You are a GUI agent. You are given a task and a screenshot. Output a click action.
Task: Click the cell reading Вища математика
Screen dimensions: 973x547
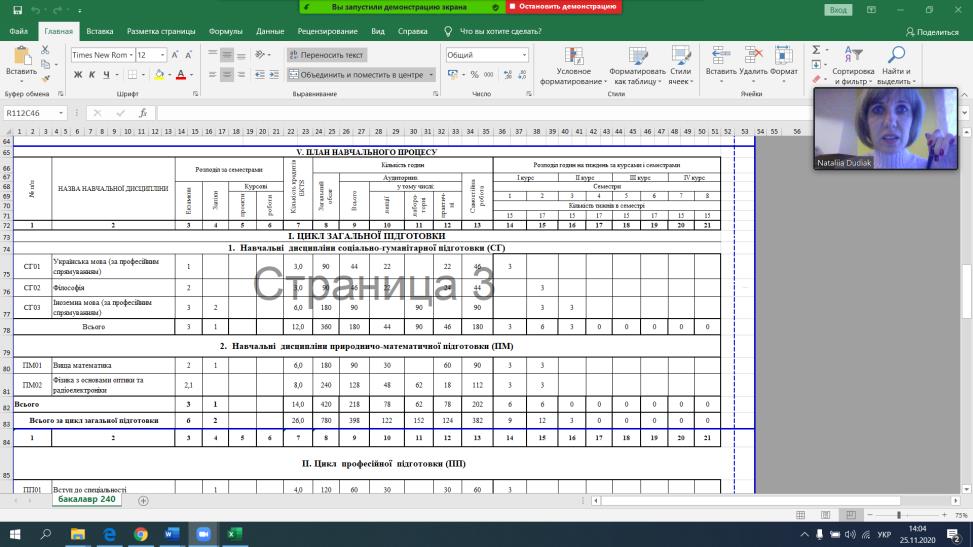click(x=113, y=365)
